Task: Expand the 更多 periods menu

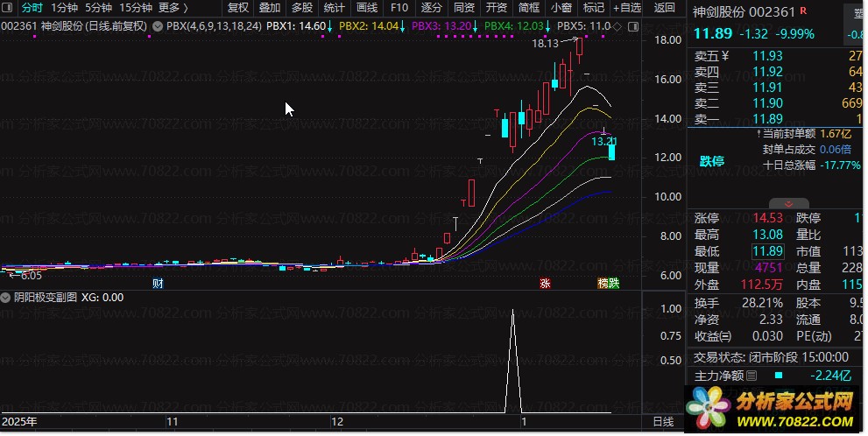Action: [173, 8]
